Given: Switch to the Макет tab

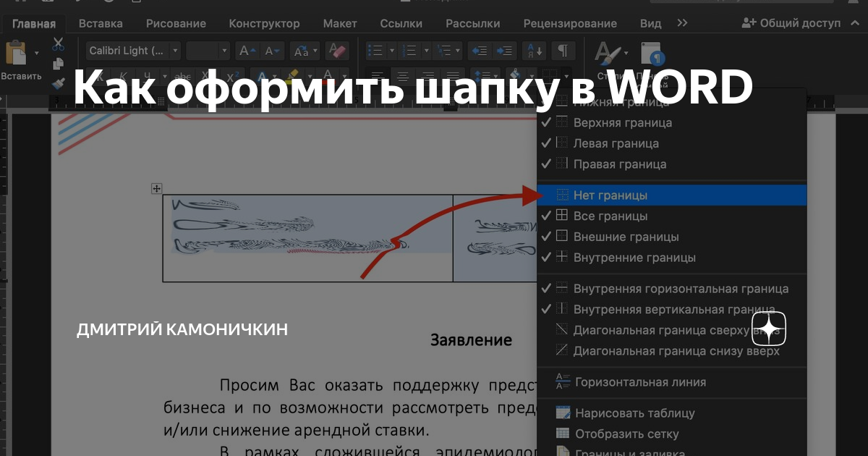Looking at the screenshot, I should pos(340,23).
